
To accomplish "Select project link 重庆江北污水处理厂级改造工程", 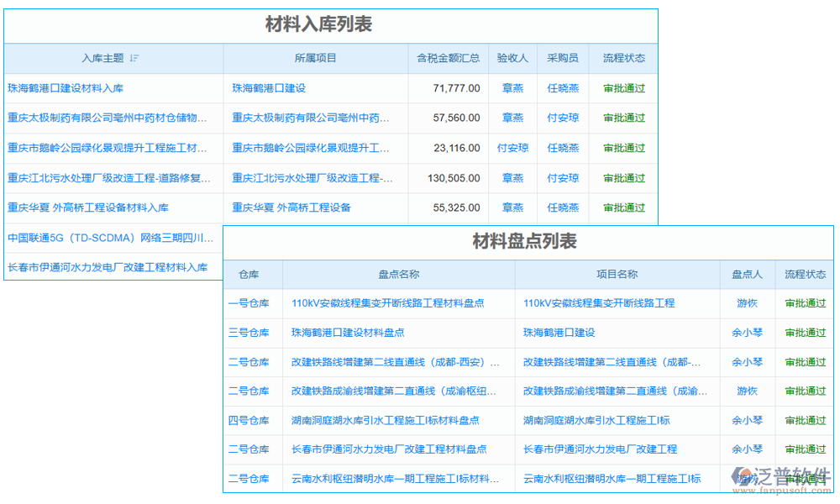I will pyautogui.click(x=312, y=177).
